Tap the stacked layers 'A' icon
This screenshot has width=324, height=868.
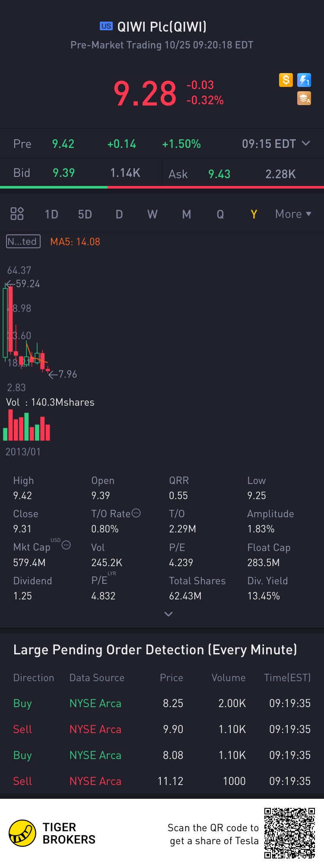pyautogui.click(x=304, y=99)
